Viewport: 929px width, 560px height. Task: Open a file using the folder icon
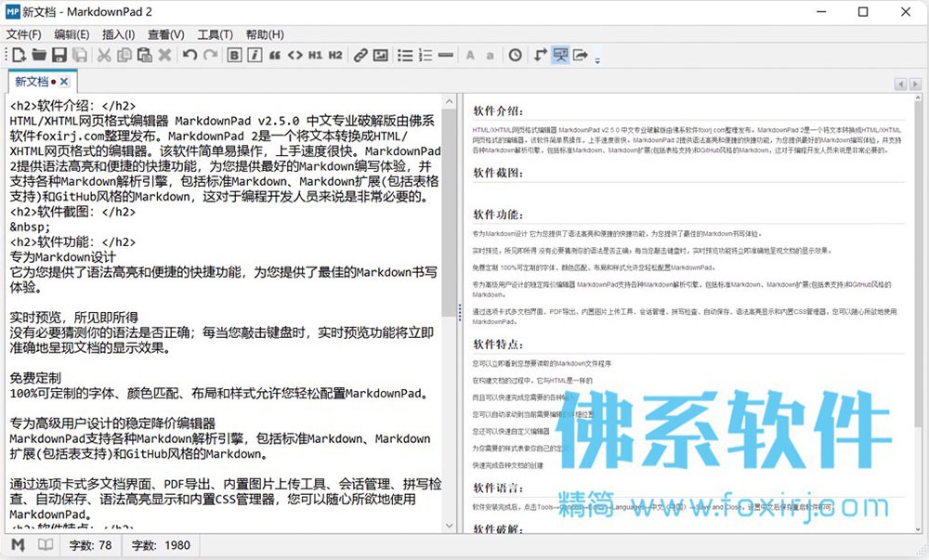pos(39,55)
